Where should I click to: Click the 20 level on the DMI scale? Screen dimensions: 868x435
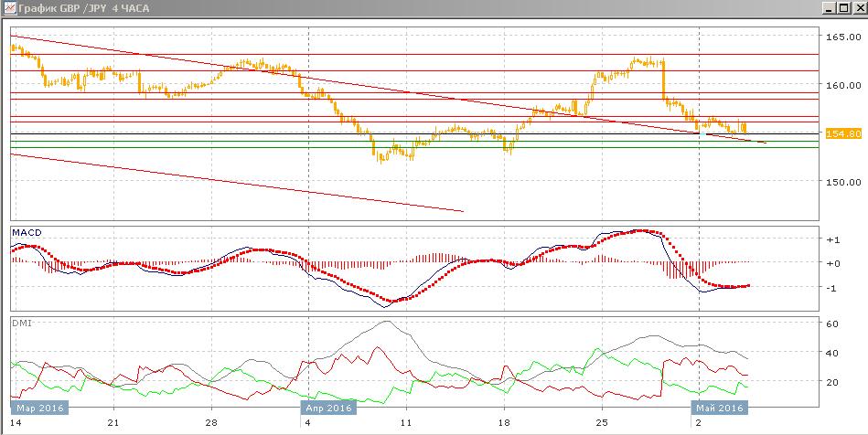tap(832, 382)
